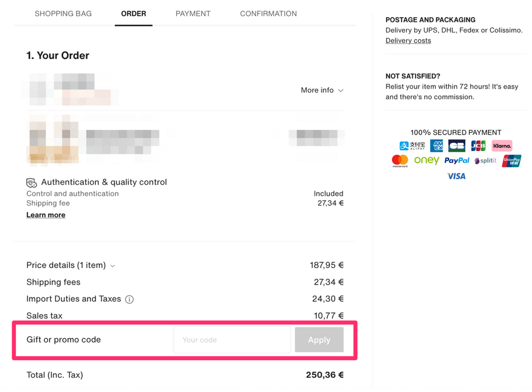
Task: Switch to the Shopping Bag tab
Action: pyautogui.click(x=63, y=14)
